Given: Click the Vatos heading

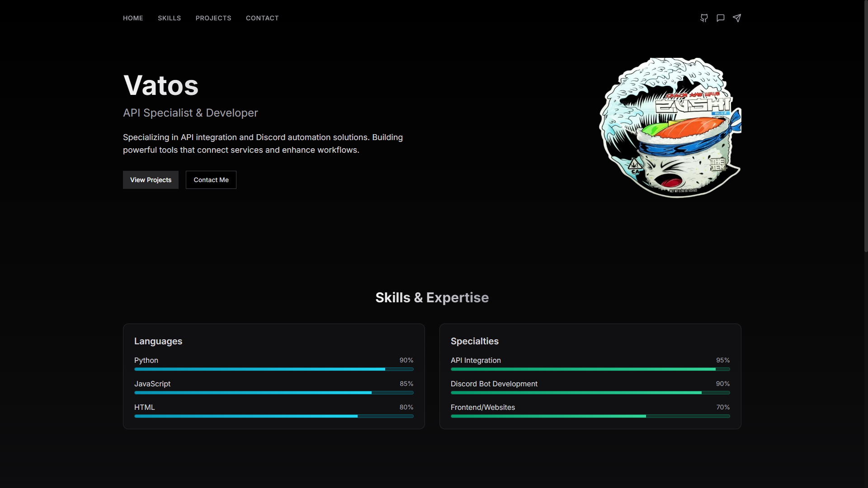Looking at the screenshot, I should tap(161, 85).
